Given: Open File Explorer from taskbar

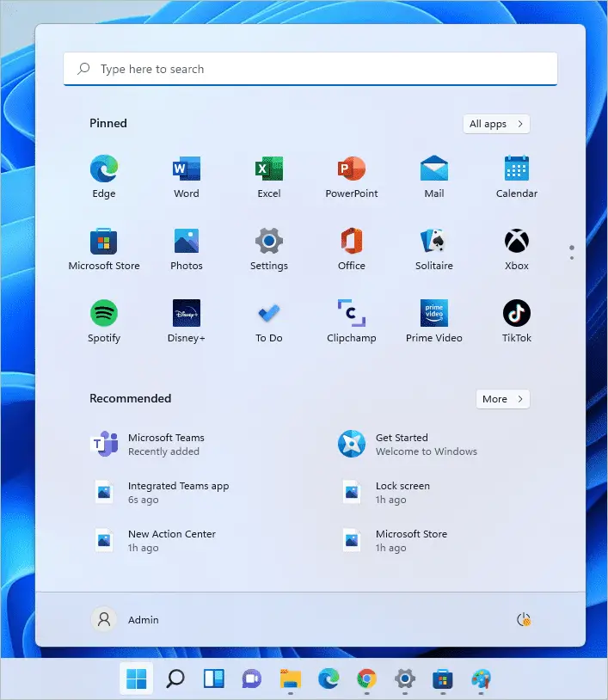Looking at the screenshot, I should coord(291,679).
